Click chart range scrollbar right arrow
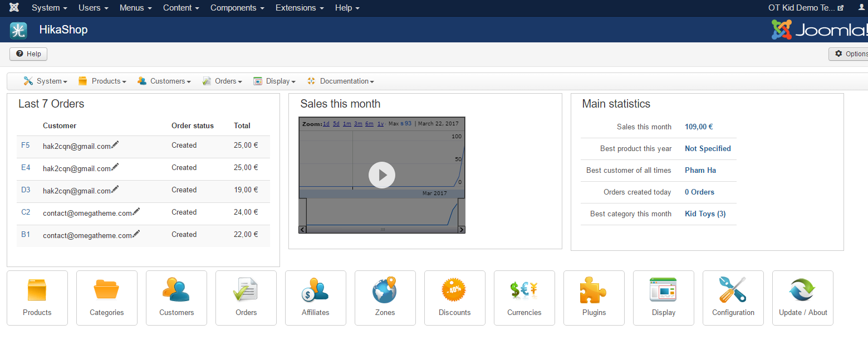868x344 pixels. click(462, 229)
